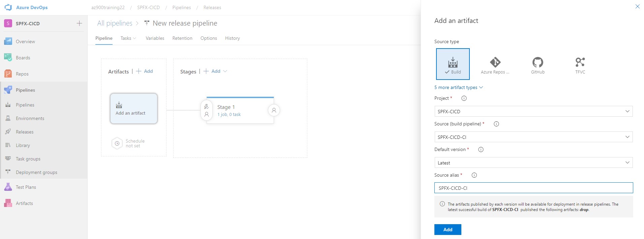The image size is (644, 239).
Task: Select the Build source type tile
Action: [453, 64]
